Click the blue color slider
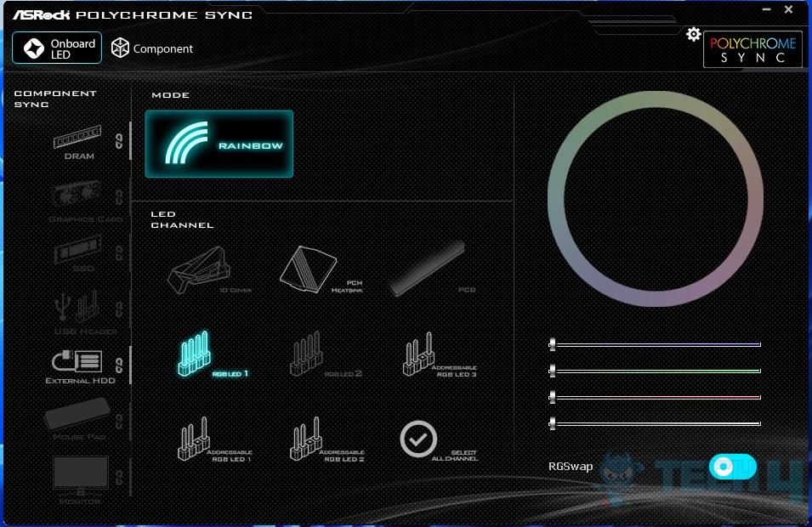This screenshot has width=812, height=527. pos(655,344)
